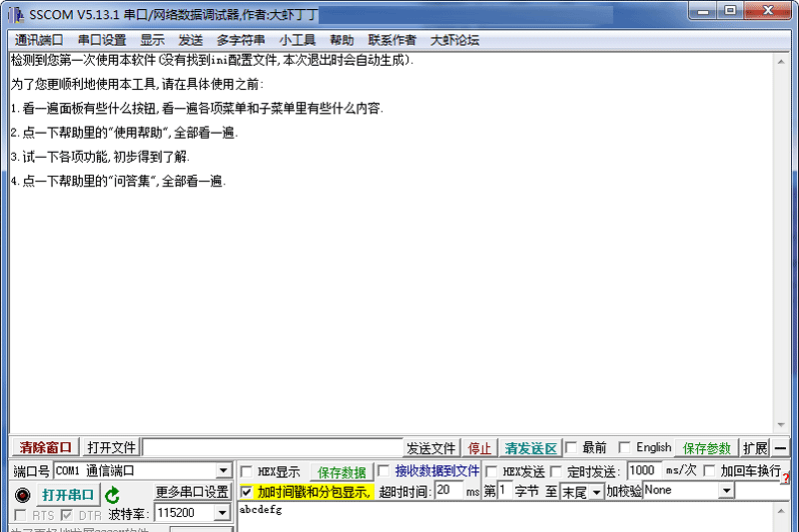Open the 联系作者 menu

pos(392,40)
